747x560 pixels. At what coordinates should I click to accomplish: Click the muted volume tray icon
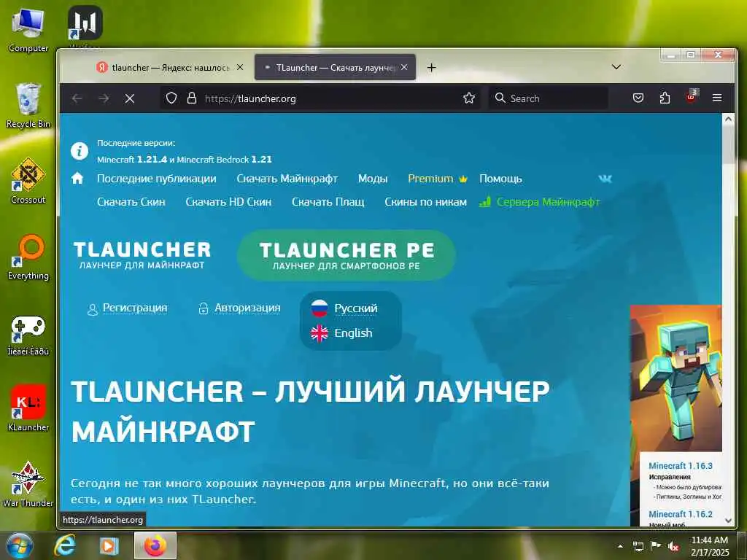[x=673, y=546]
